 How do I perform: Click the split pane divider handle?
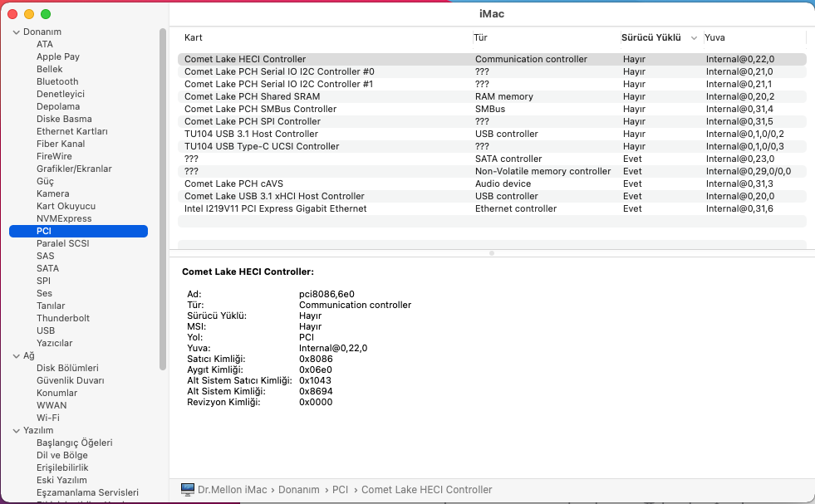pos(492,252)
